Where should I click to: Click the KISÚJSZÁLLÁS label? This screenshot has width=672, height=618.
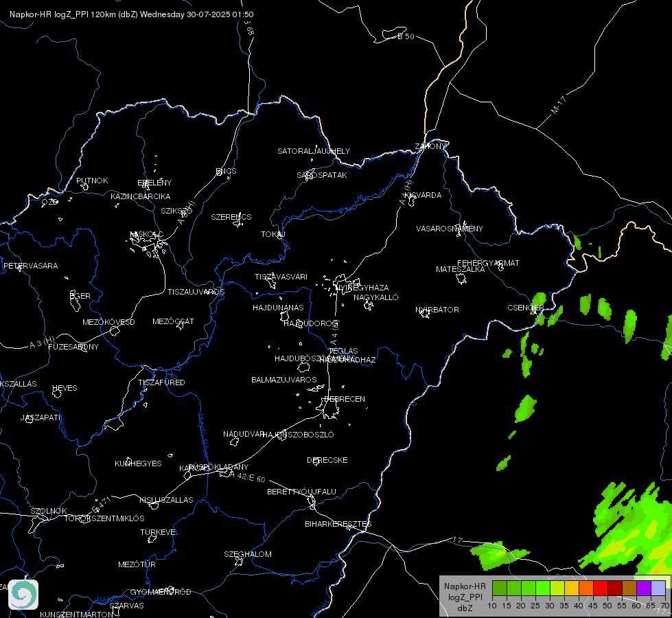[x=166, y=500]
